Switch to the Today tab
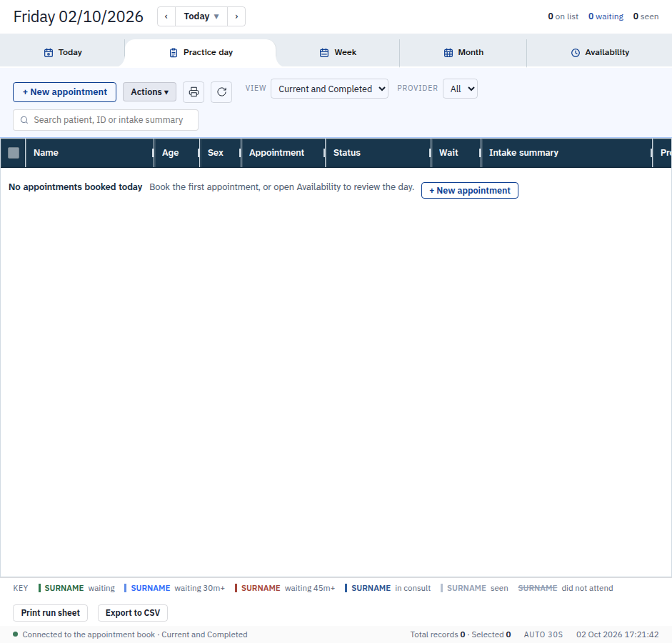 tap(63, 53)
